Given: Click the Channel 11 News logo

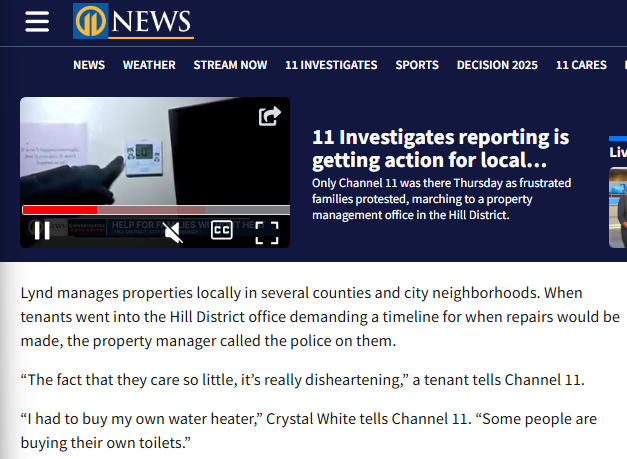Looking at the screenshot, I should 133,21.
